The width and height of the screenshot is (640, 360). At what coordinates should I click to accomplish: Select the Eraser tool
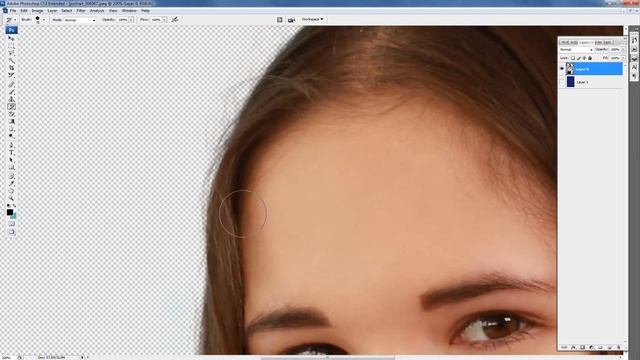coord(11,114)
